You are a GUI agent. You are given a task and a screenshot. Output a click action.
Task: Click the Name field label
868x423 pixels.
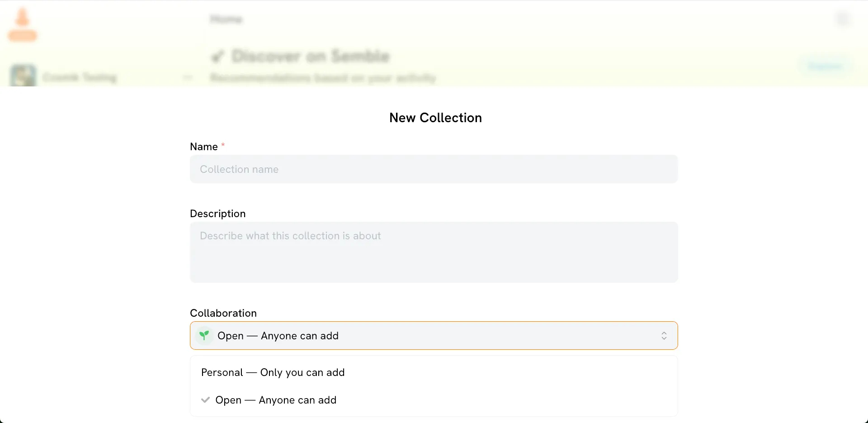pyautogui.click(x=204, y=147)
